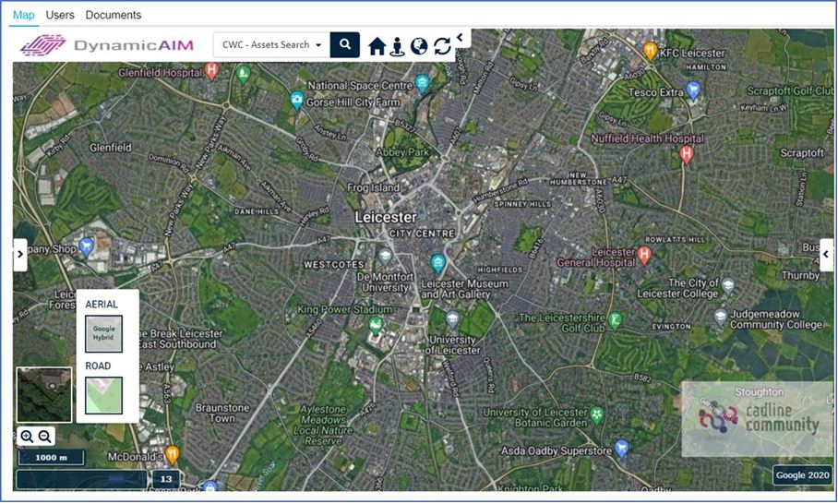Click the Braunstone Town label
Viewport: 838px width, 504px height.
222,413
